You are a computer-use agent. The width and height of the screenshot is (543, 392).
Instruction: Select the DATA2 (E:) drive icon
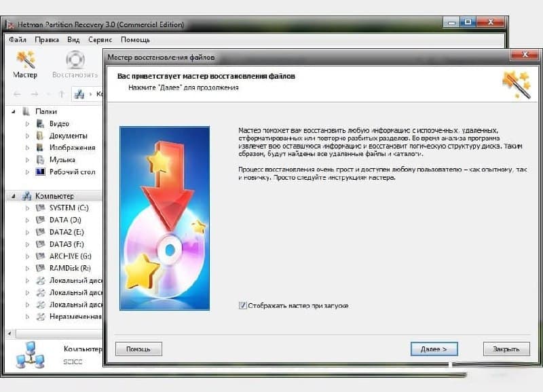[40, 232]
